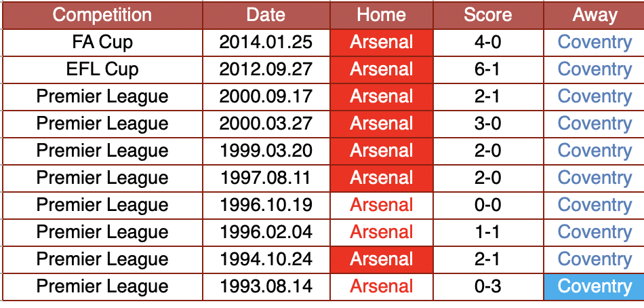
Task: Click the Competition column header
Action: tap(102, 15)
